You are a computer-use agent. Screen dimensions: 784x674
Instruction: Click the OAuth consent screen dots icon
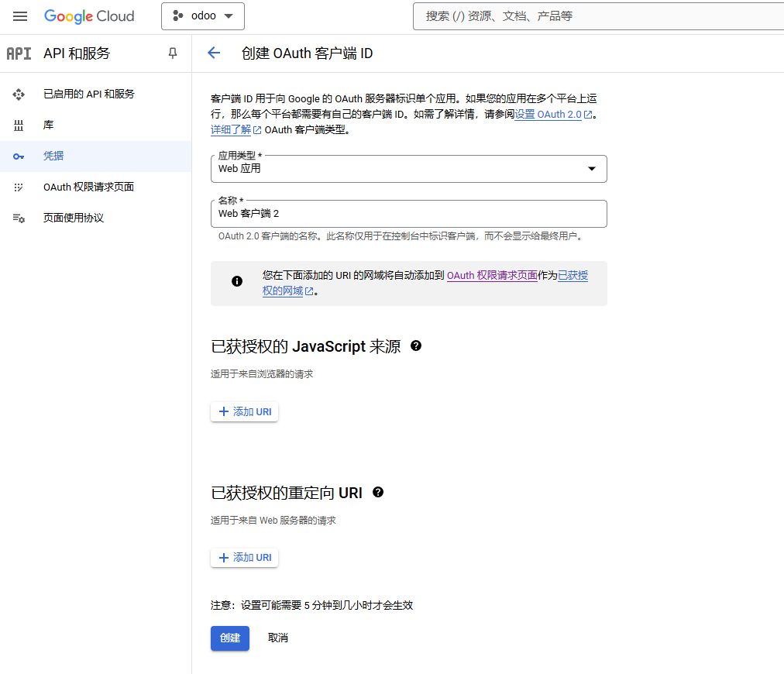click(19, 187)
